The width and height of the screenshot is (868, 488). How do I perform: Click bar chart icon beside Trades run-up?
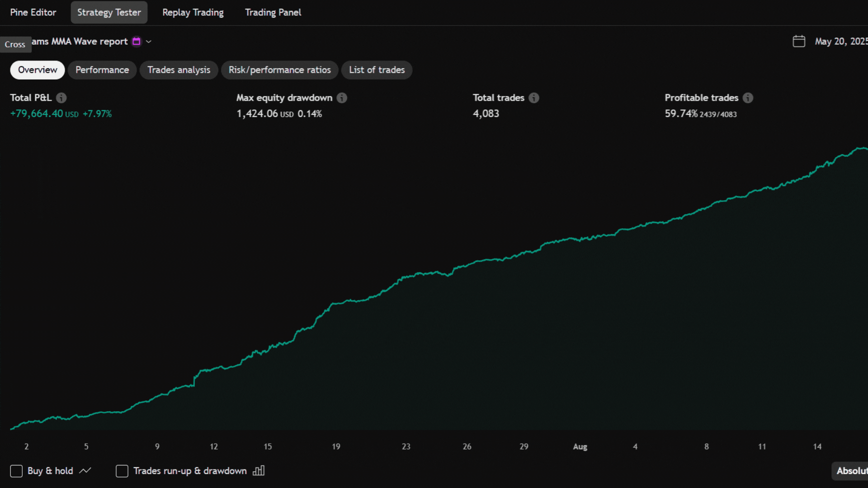(259, 471)
